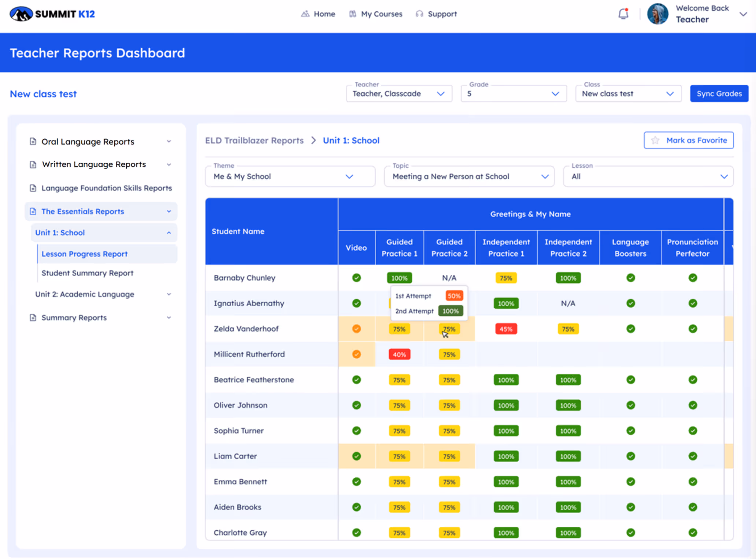
Task: Click Greetings & My Name header
Action: [530, 214]
